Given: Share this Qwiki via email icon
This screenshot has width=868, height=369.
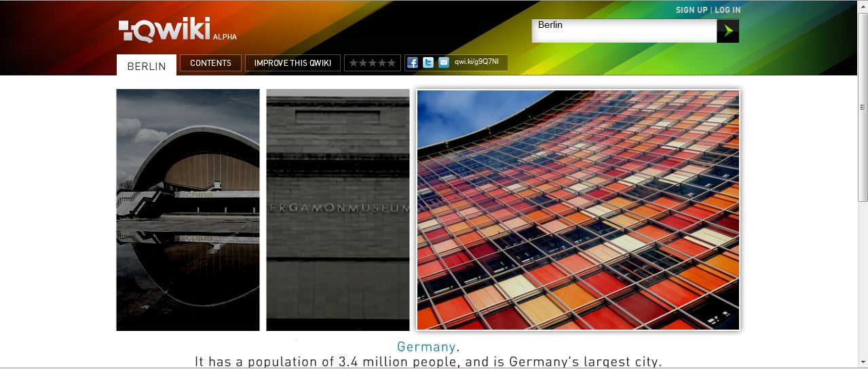Looking at the screenshot, I should coord(444,63).
